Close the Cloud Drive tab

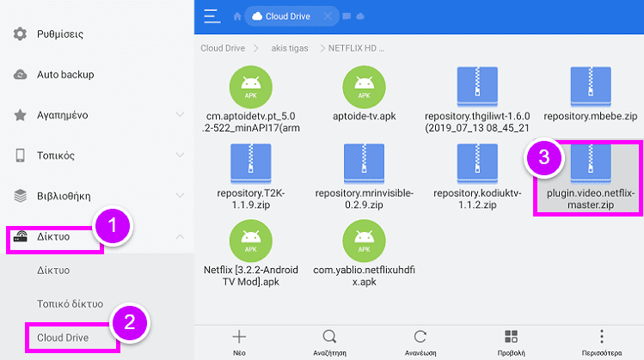pos(328,16)
